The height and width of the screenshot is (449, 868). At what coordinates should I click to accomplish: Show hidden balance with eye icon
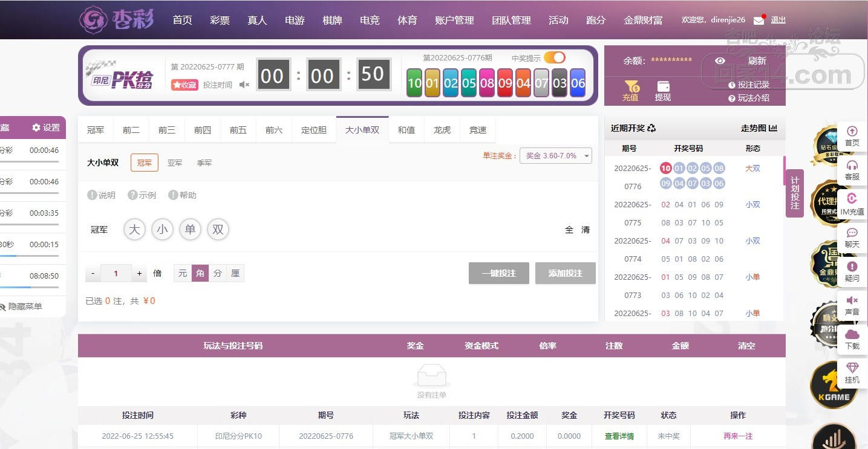(720, 60)
